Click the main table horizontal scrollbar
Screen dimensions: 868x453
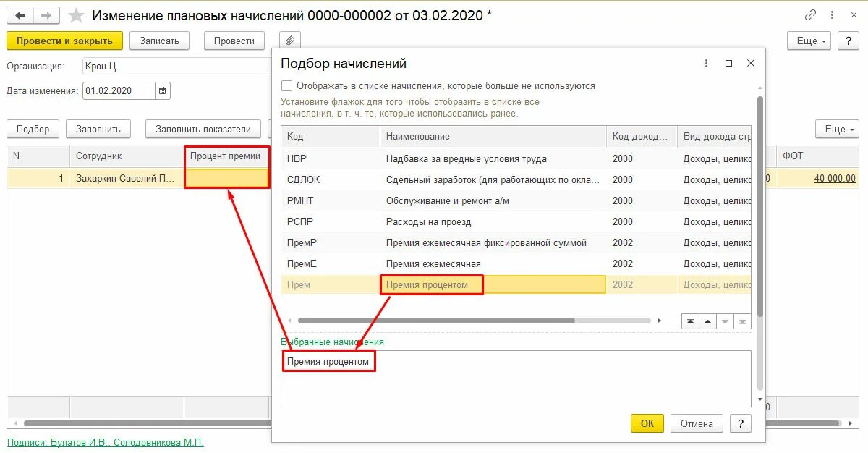tap(434, 423)
